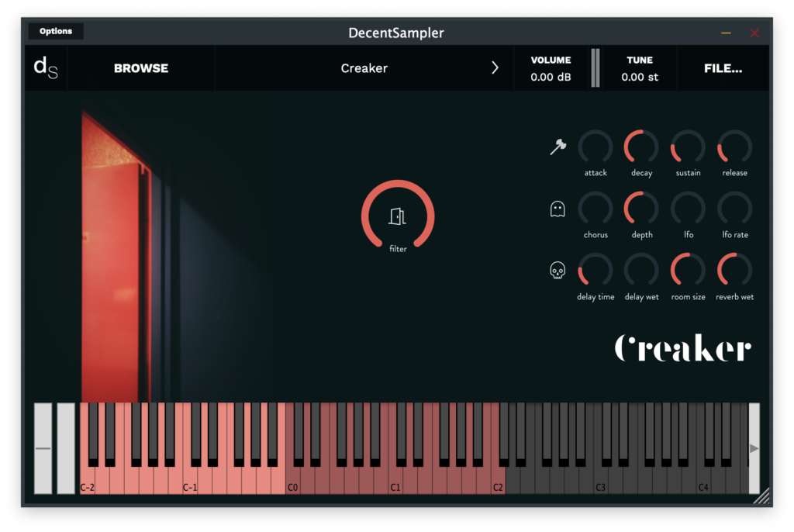Click the "lfo rate" label text

tap(735, 234)
